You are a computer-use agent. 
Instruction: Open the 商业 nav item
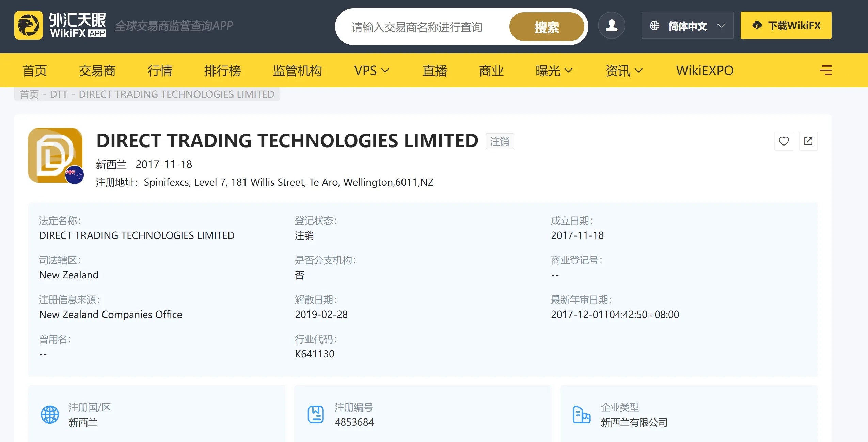pyautogui.click(x=491, y=71)
